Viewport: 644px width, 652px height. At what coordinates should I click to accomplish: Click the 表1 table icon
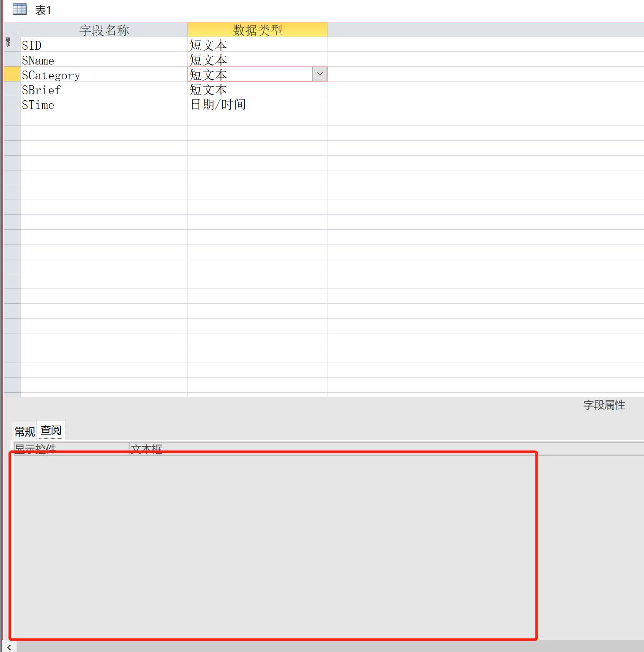(x=20, y=9)
